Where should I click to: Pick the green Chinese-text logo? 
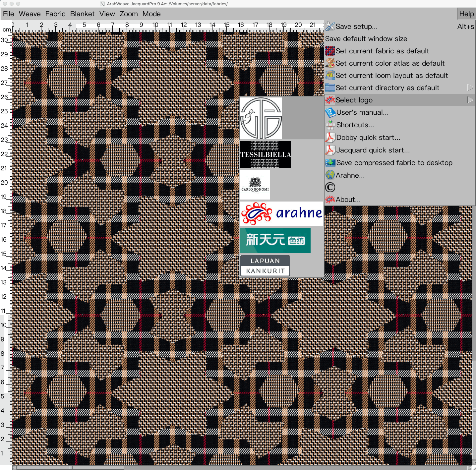click(275, 240)
